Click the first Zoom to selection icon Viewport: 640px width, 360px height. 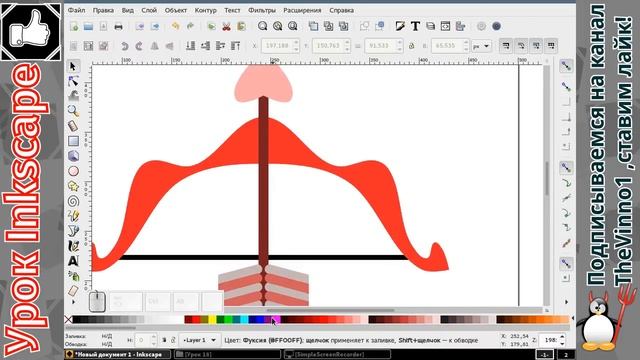[262, 27]
